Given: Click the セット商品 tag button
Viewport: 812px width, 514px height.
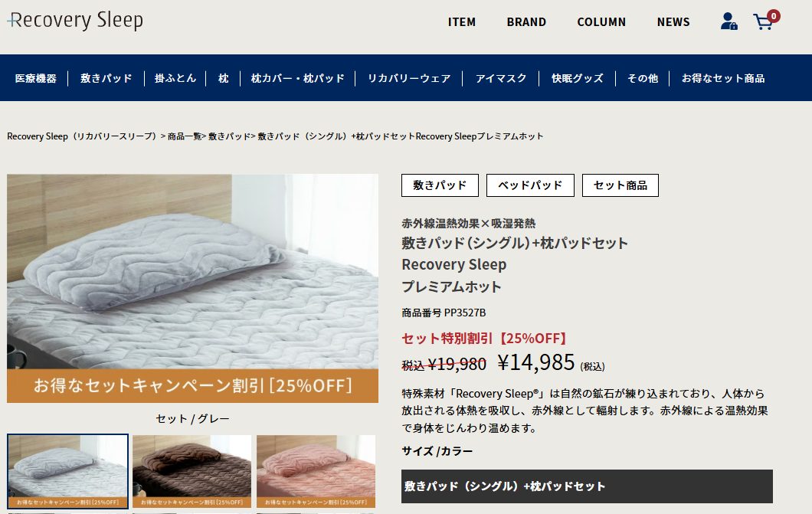Looking at the screenshot, I should click(x=620, y=185).
